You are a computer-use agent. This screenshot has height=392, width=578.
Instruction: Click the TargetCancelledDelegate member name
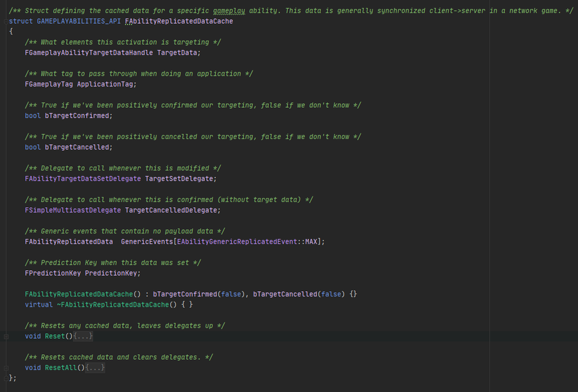click(171, 210)
